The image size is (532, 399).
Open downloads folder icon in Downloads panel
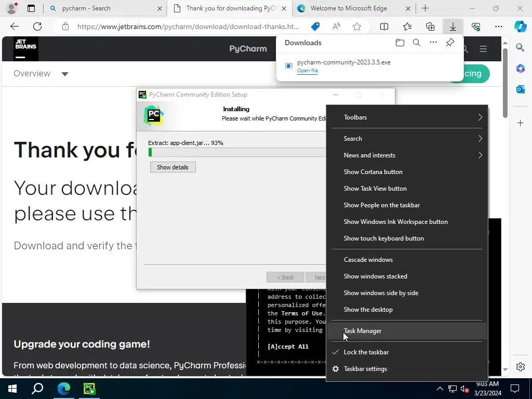tap(400, 43)
